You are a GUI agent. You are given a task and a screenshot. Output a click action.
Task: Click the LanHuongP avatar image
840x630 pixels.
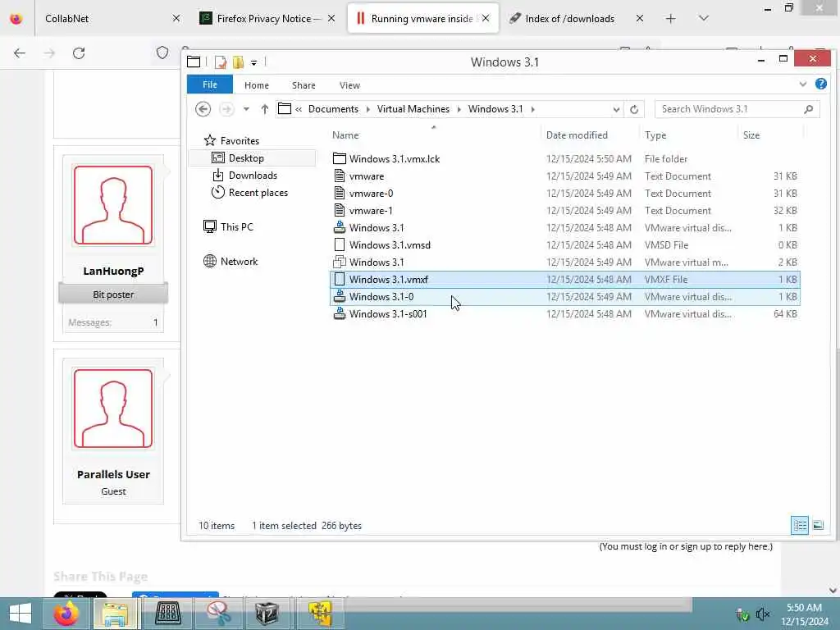pos(113,205)
